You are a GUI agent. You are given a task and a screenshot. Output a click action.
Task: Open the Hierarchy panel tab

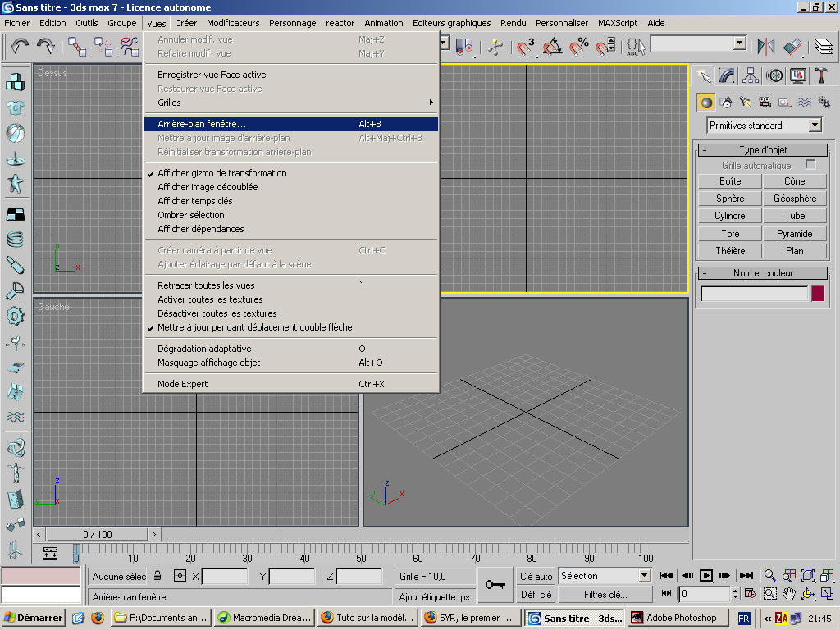(x=751, y=75)
